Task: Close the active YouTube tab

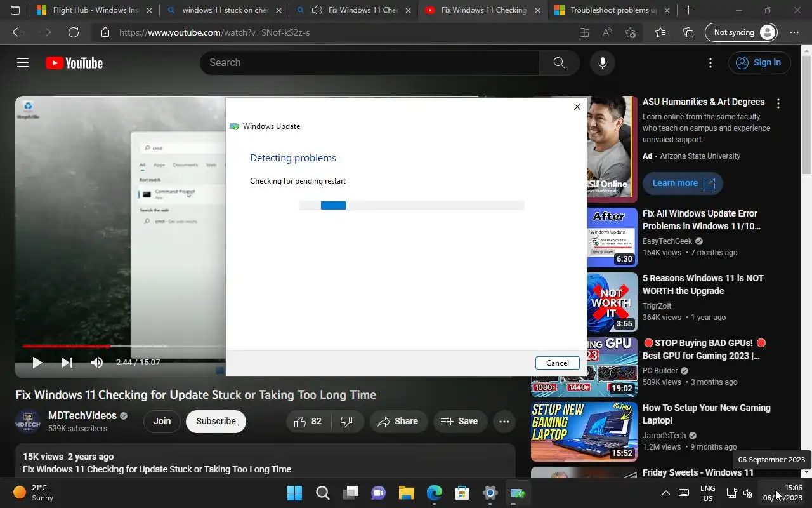Action: tap(538, 10)
